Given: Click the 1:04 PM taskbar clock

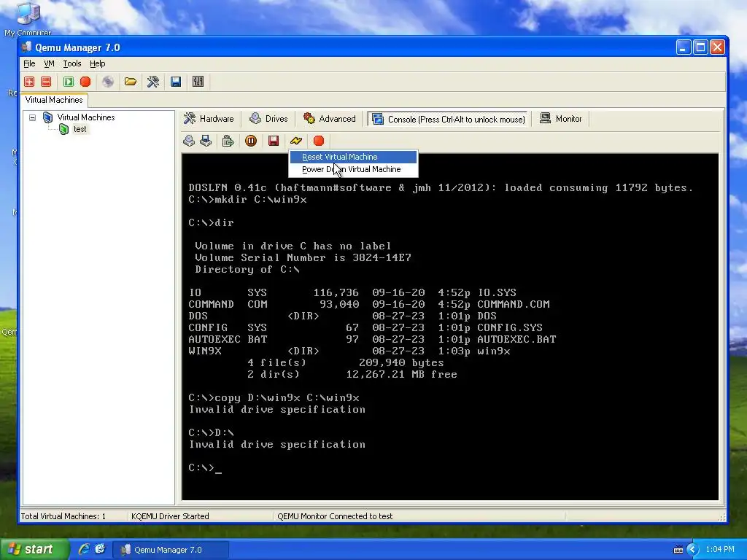Looking at the screenshot, I should pos(720,550).
